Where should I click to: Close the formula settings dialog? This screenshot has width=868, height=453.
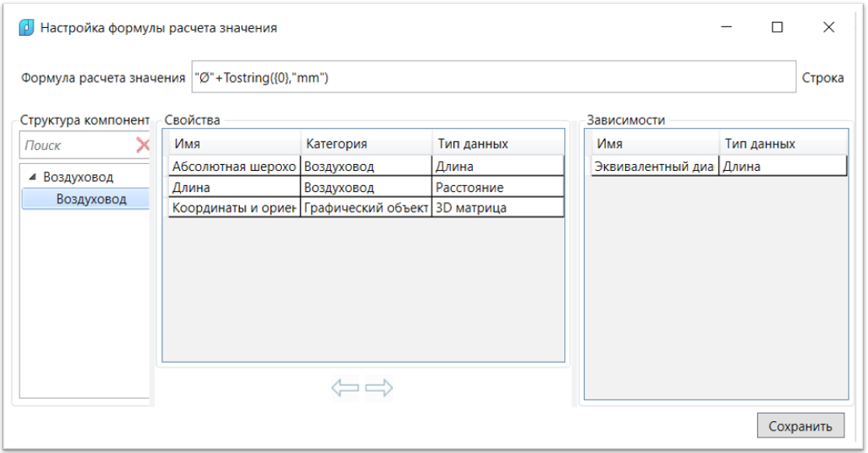click(828, 27)
